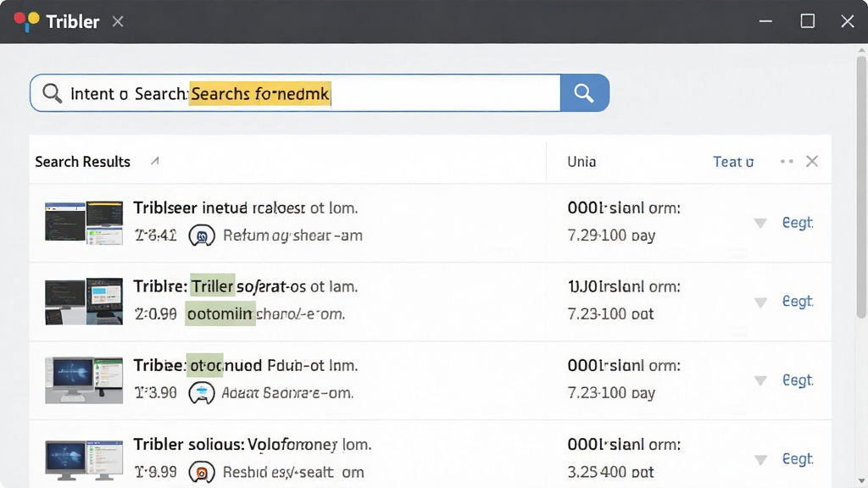The width and height of the screenshot is (868, 488).
Task: Close the Tribler window
Action: [848, 21]
